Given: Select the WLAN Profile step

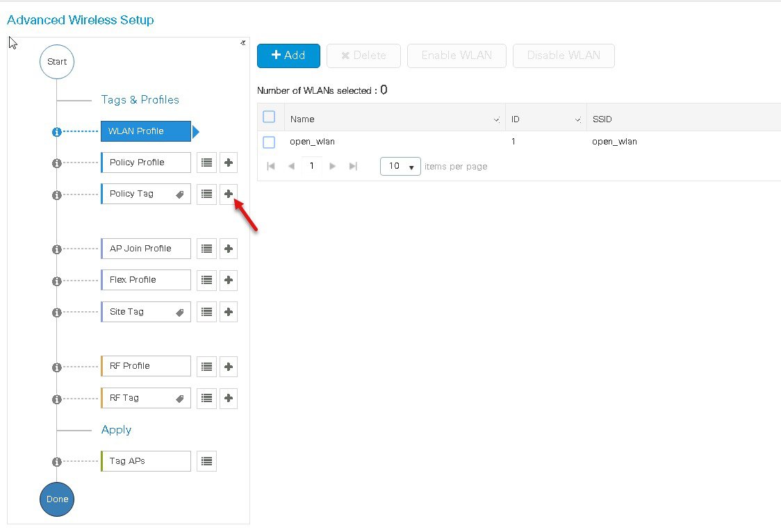Looking at the screenshot, I should click(146, 131).
